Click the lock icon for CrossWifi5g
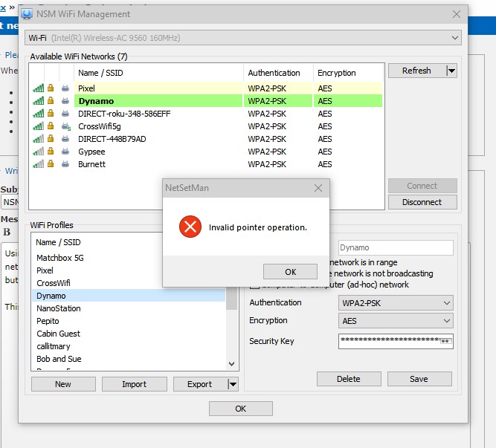 coord(51,126)
